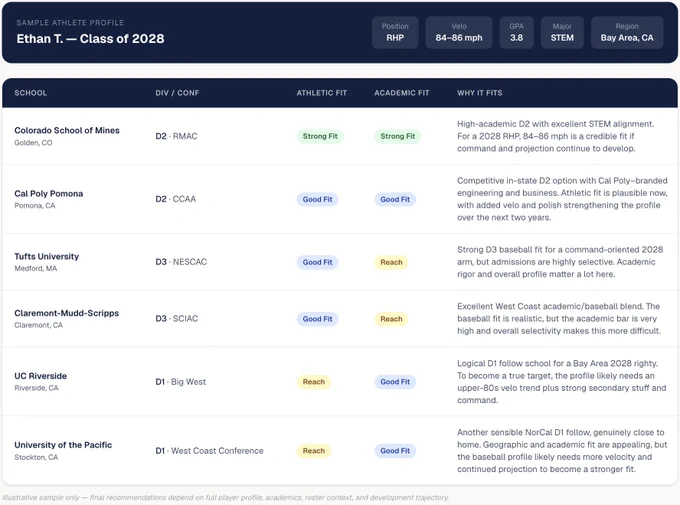Click the Cal Poly Pomona fit description

tap(562, 199)
